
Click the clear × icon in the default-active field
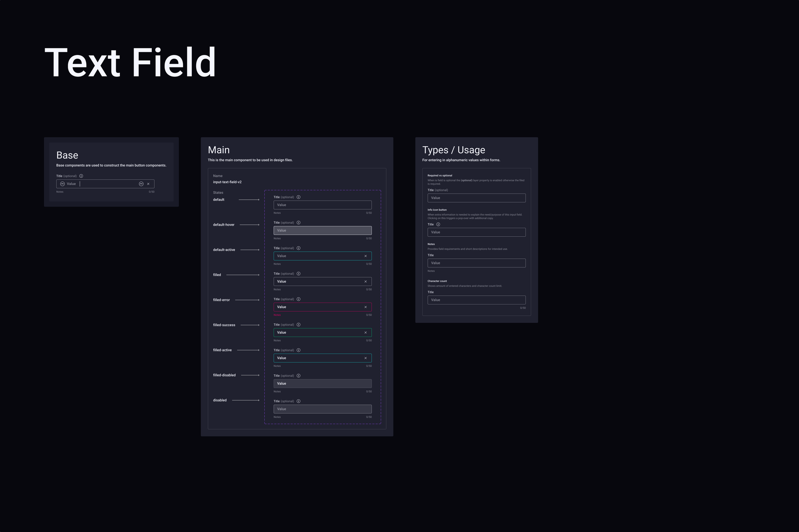click(x=366, y=256)
